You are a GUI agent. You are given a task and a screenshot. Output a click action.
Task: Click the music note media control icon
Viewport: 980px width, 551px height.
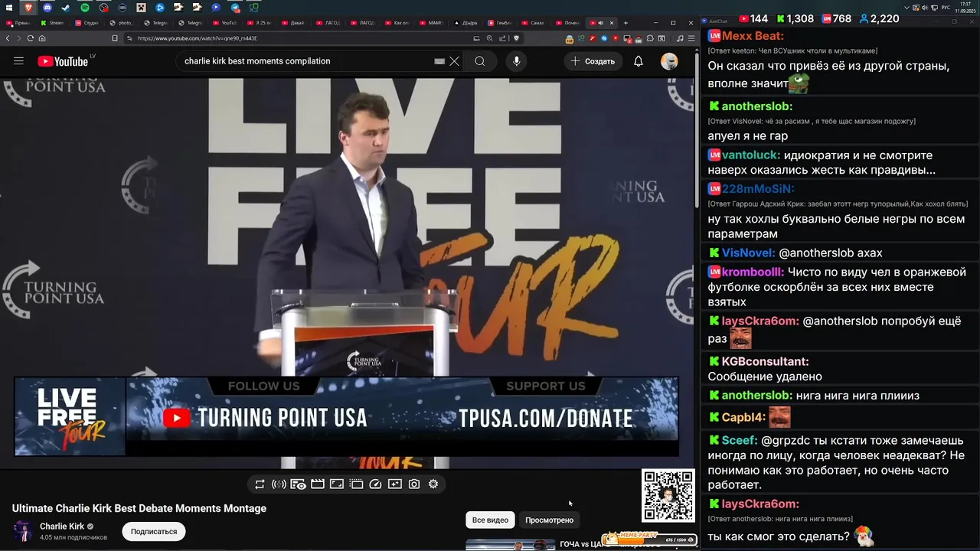[x=680, y=38]
